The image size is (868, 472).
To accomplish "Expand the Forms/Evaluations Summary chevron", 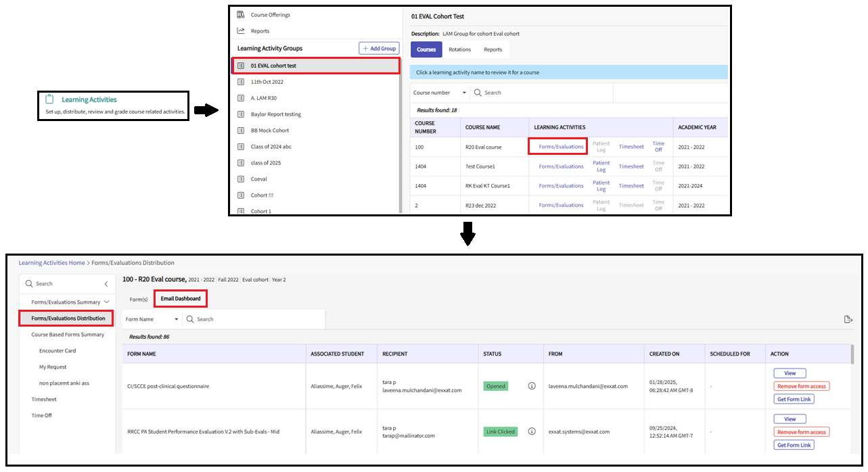I will [106, 302].
